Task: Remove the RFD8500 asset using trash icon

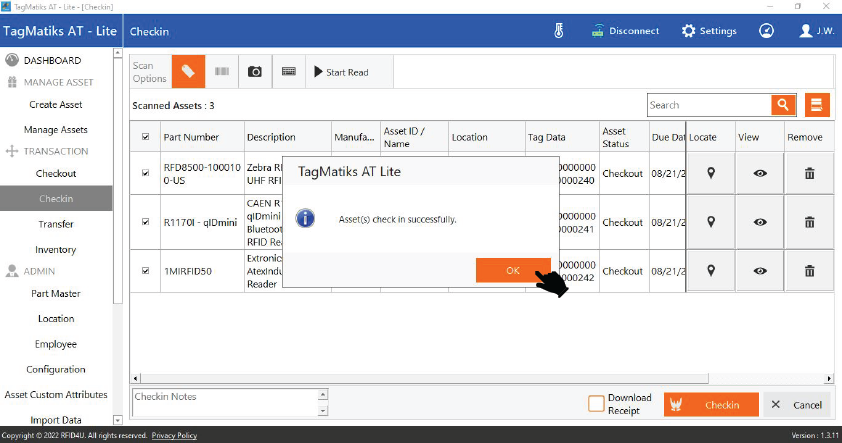Action: (809, 173)
